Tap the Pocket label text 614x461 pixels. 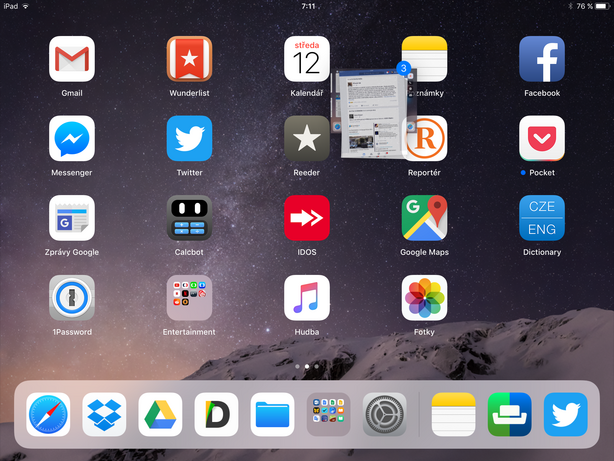coord(542,172)
